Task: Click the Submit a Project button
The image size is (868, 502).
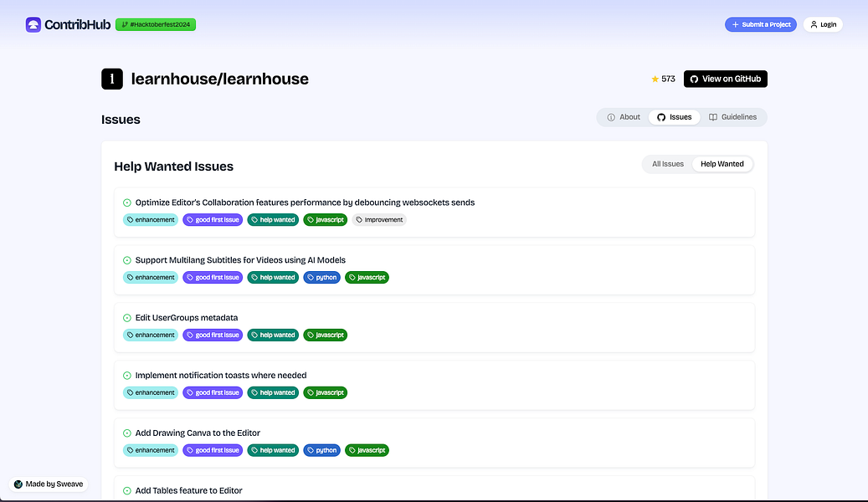Action: pyautogui.click(x=761, y=24)
